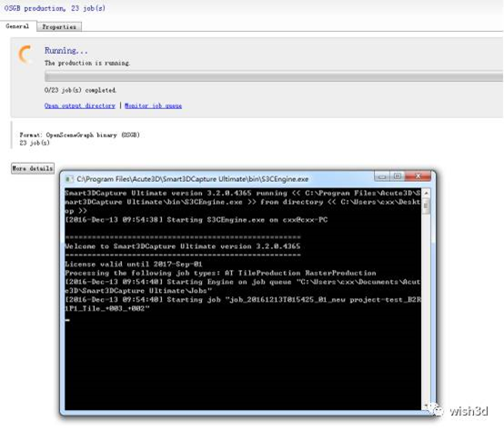Click the production progress bar
Screen dimensions: 504x431
274,76
